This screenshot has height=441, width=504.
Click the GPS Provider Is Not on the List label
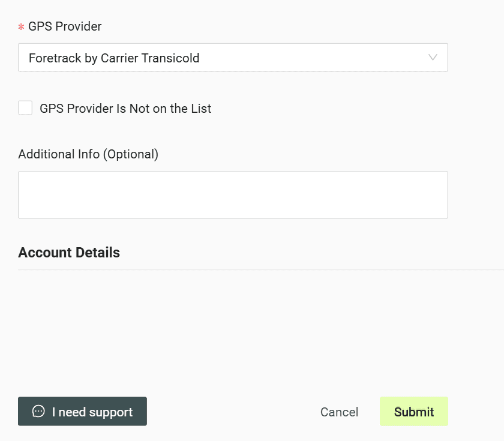tap(125, 109)
